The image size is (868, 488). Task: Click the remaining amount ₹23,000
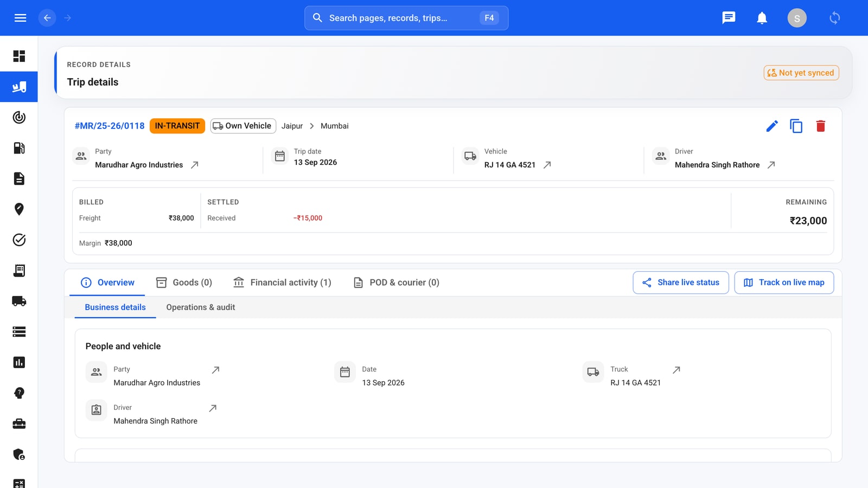[808, 221]
